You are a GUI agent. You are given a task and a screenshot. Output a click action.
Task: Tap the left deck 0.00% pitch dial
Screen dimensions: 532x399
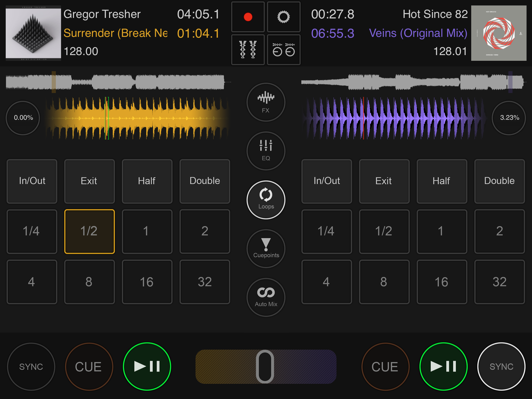(23, 118)
